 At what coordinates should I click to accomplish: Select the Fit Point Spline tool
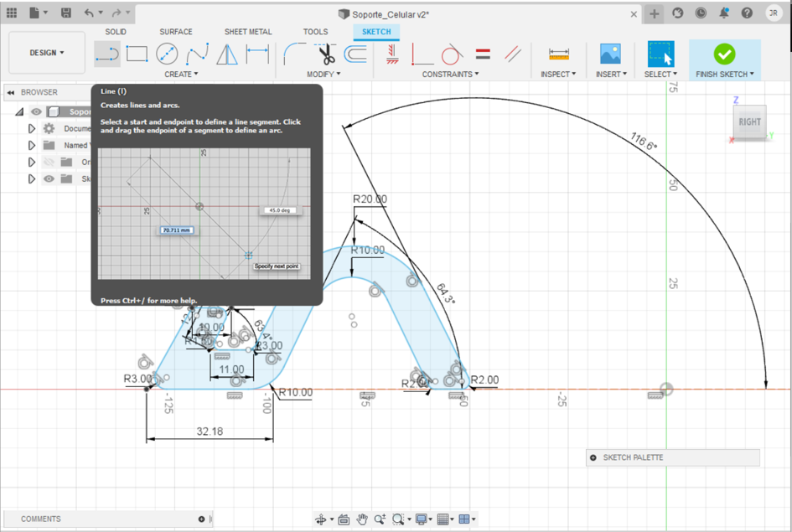tap(198, 54)
